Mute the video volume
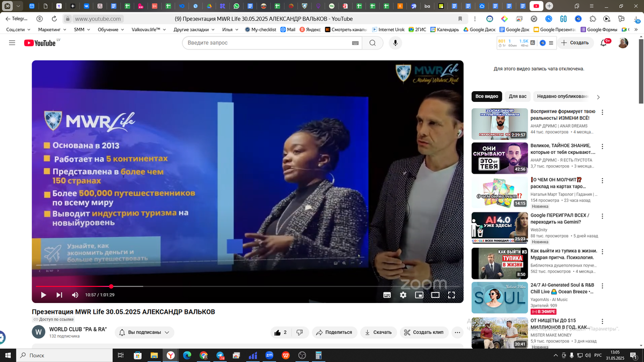 point(75,294)
